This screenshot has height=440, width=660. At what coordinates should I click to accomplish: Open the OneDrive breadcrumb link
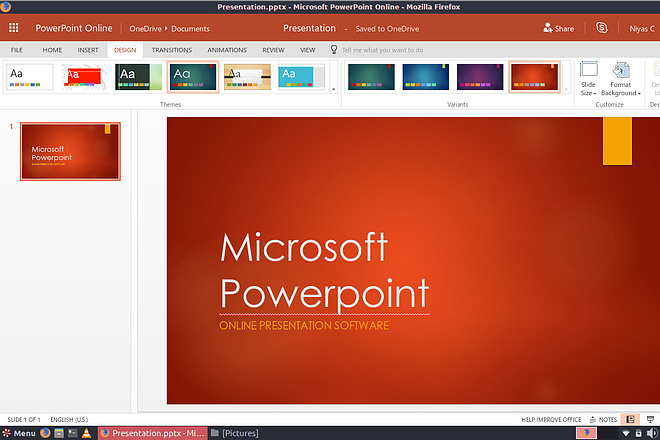(x=145, y=29)
